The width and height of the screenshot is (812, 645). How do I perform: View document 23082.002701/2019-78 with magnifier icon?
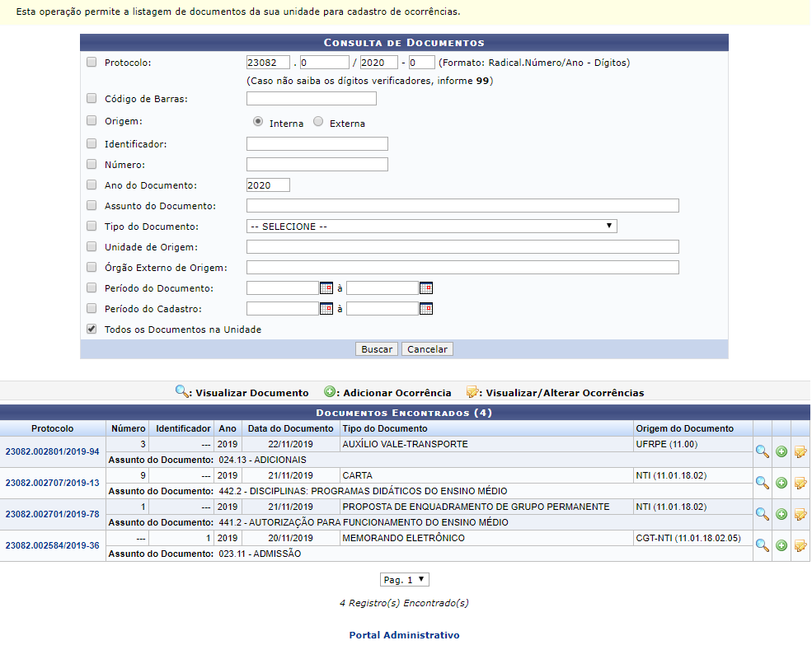[762, 514]
